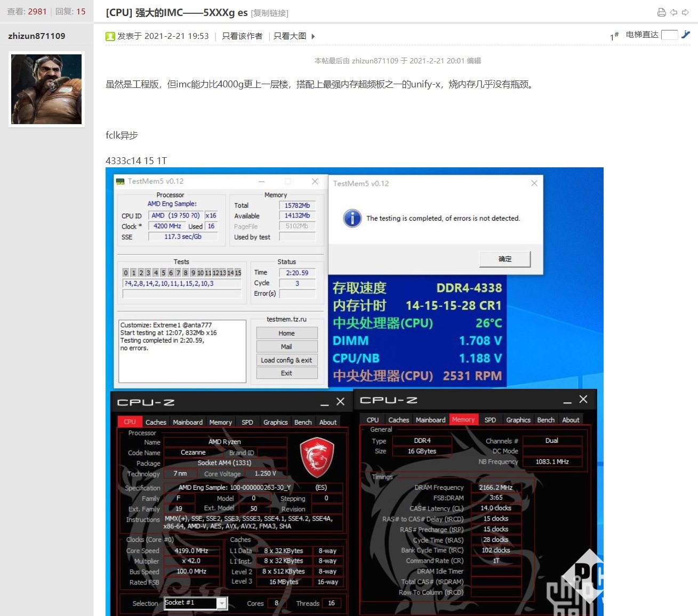
Task: Click the 电梯直达 floor number input box
Action: pos(669,35)
